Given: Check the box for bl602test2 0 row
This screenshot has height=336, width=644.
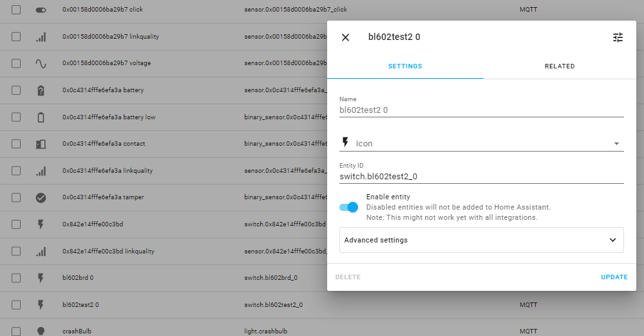Looking at the screenshot, I should 16,305.
